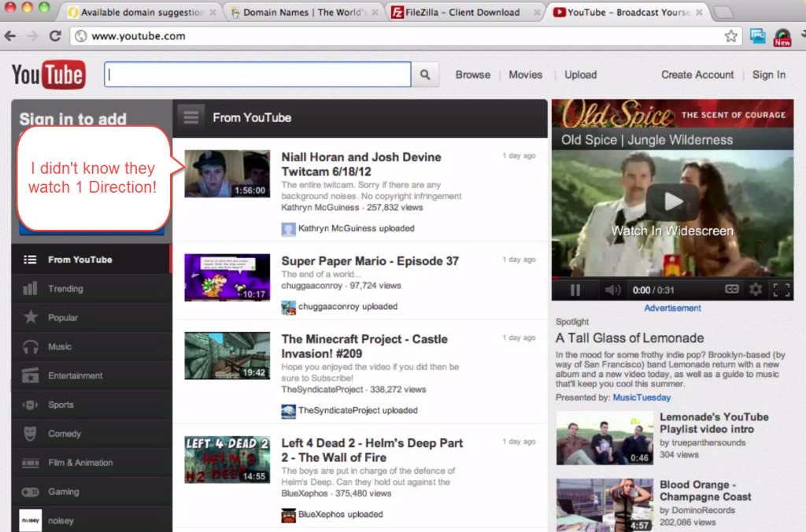Image resolution: width=806 pixels, height=532 pixels.
Task: Go back with browser back arrow
Action: (x=10, y=36)
